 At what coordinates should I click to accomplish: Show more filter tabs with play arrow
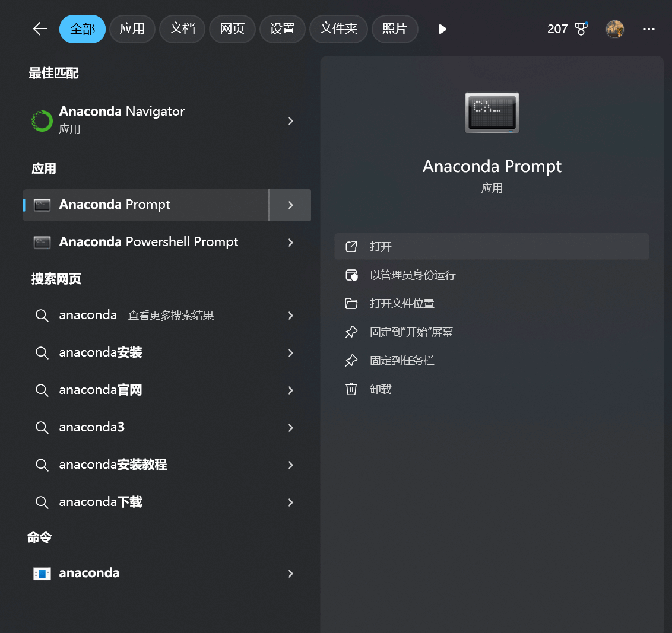(442, 28)
